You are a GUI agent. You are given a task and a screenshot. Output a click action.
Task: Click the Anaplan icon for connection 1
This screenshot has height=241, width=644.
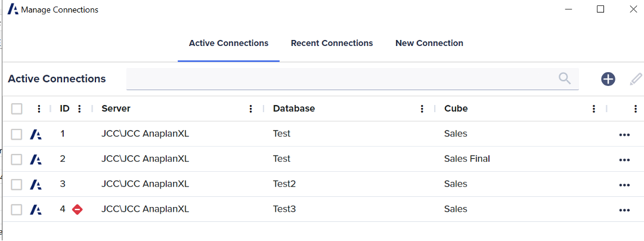pyautogui.click(x=36, y=134)
